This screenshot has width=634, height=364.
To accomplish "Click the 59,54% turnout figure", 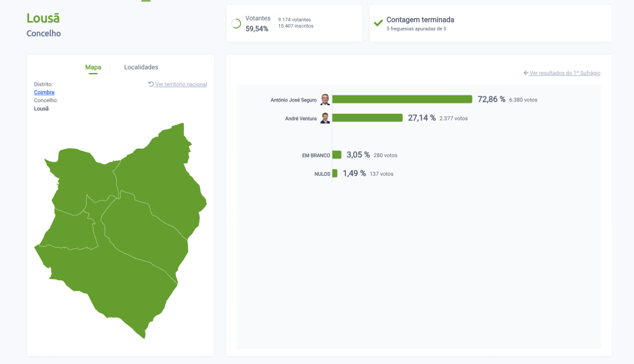I will click(x=257, y=28).
